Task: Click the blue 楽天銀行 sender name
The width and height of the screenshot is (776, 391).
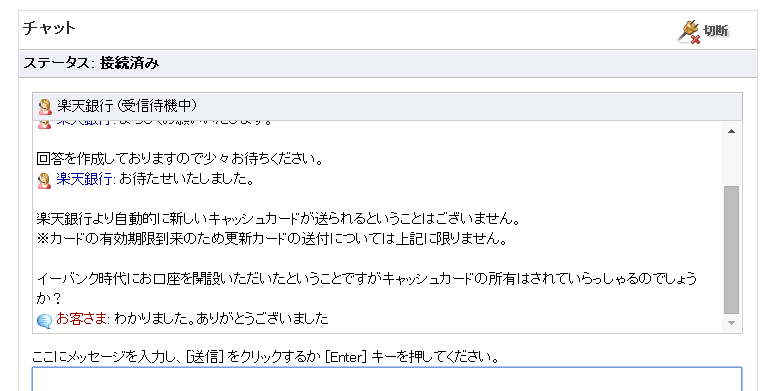Action: (x=85, y=179)
